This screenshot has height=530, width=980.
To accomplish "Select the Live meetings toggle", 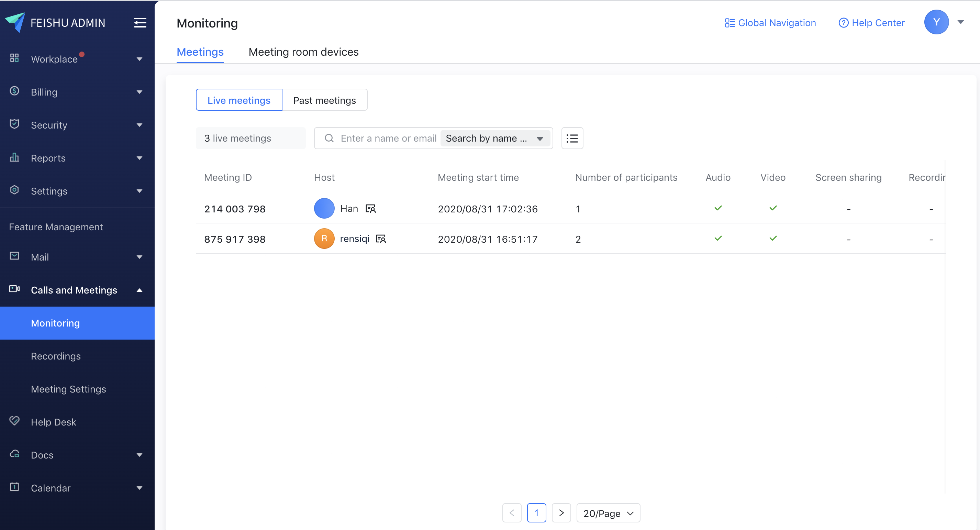I will pos(238,100).
